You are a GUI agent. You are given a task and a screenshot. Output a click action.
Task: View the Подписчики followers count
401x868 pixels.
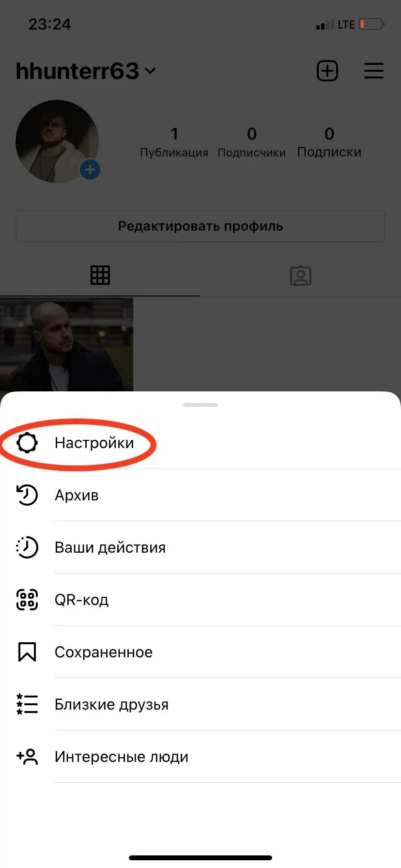point(252,142)
